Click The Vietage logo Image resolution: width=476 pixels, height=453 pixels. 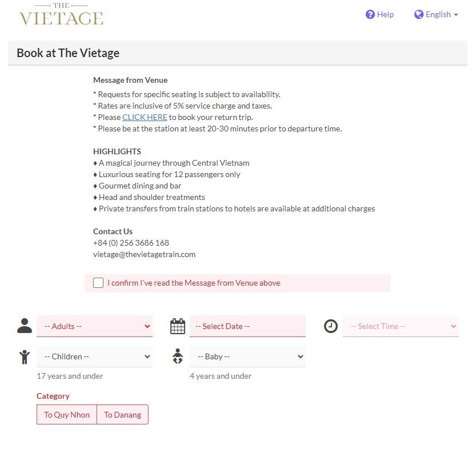point(61,14)
